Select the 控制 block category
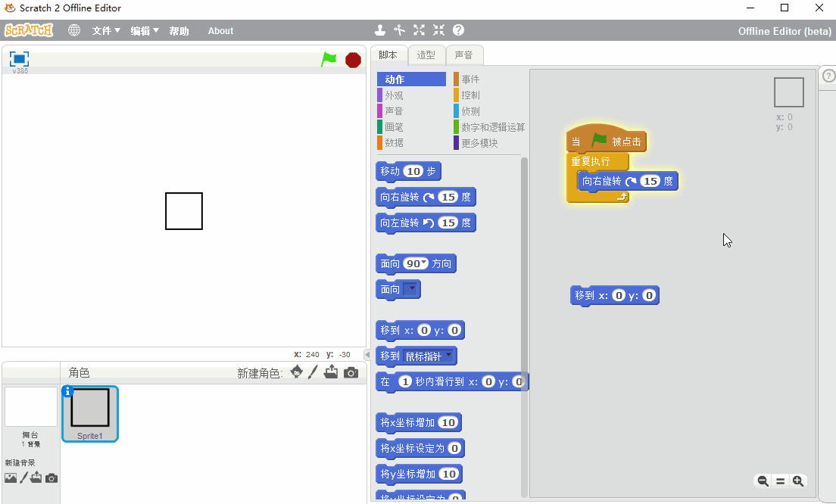This screenshot has width=836, height=504. tap(470, 95)
